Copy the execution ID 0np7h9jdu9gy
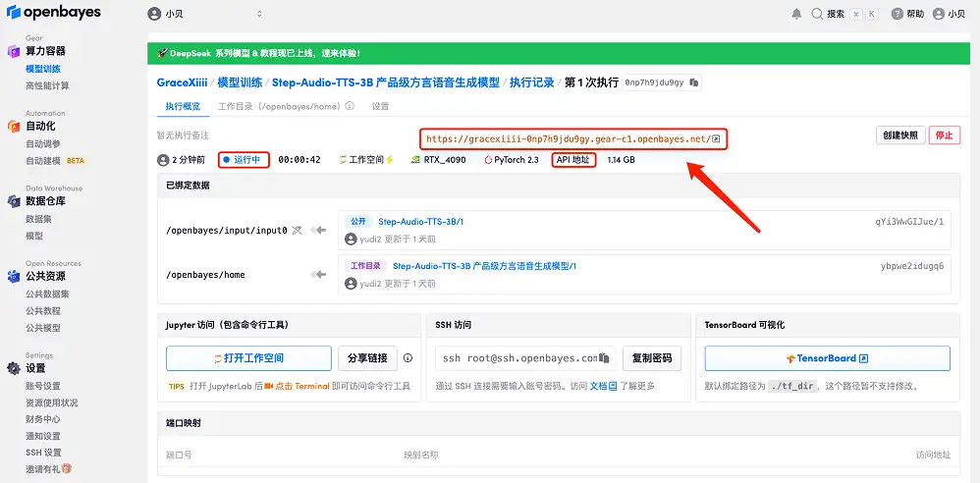Screen dimensions: 980x483 [693, 82]
